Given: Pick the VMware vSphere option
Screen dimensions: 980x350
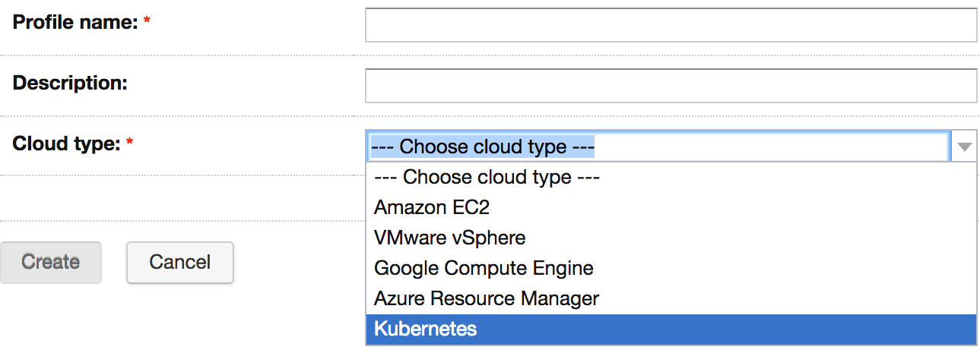Looking at the screenshot, I should tap(671, 238).
